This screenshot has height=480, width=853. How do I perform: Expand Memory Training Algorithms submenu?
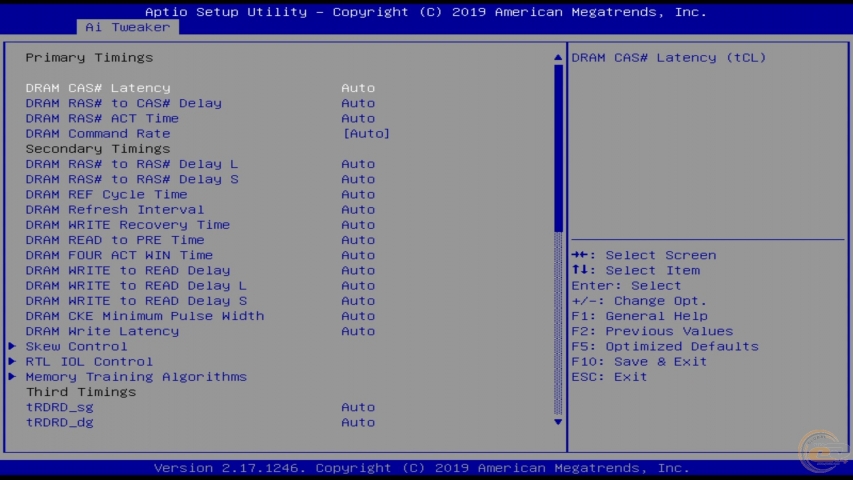click(136, 377)
